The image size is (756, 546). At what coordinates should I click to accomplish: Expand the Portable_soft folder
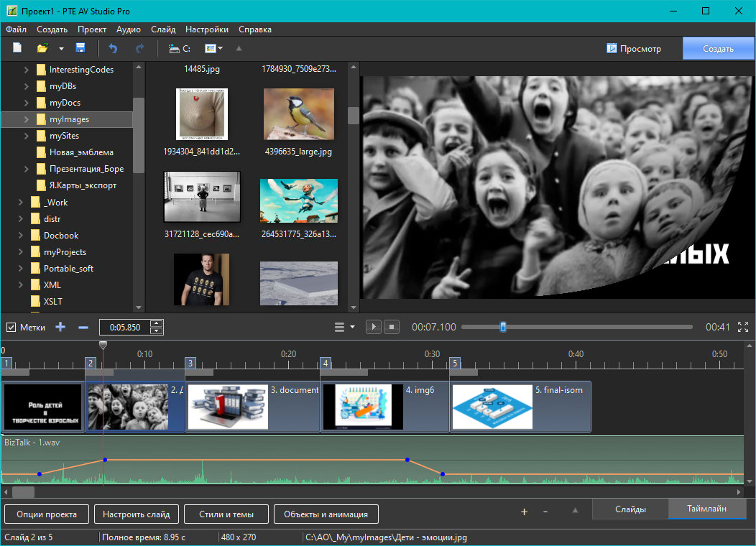click(21, 269)
